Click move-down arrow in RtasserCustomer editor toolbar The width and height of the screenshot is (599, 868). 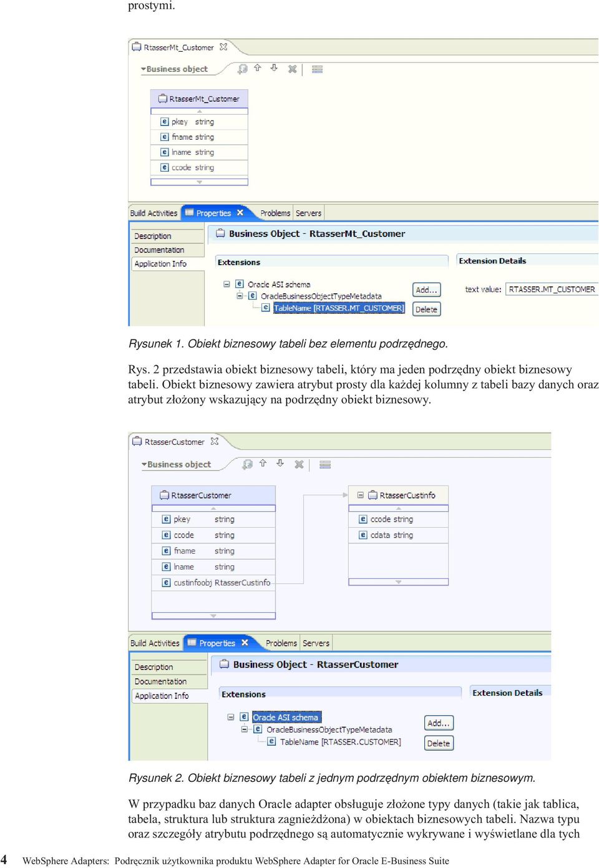(x=280, y=463)
